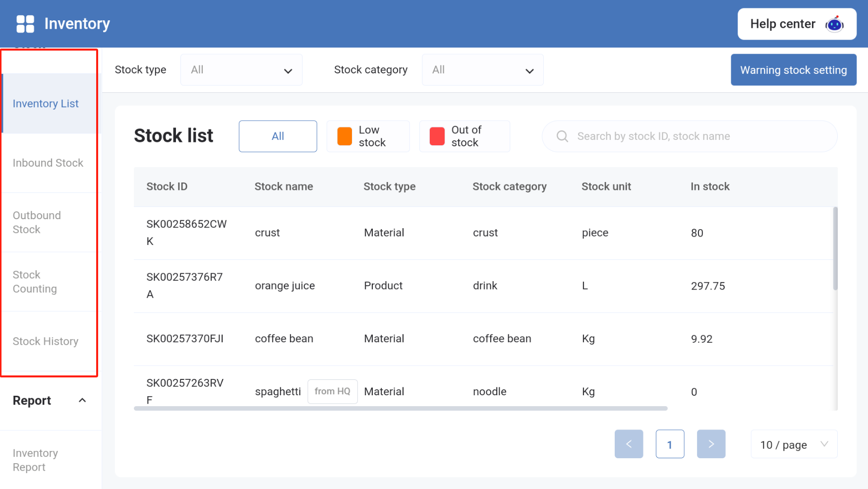Open the Stock type dropdown

tap(241, 69)
